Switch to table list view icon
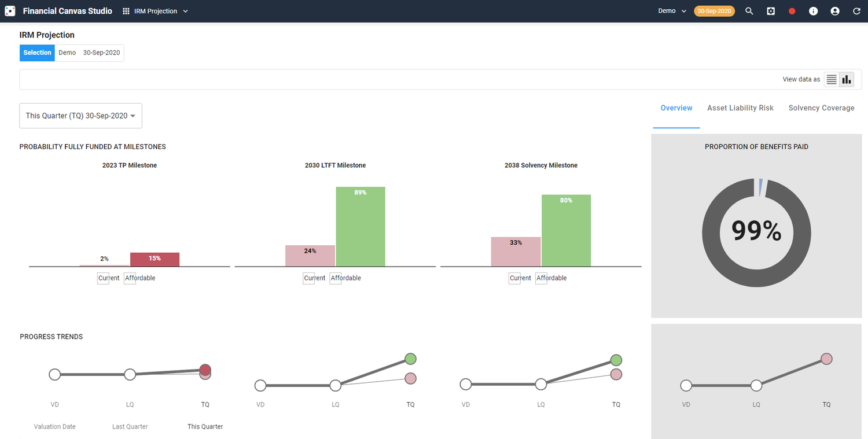 click(x=832, y=79)
